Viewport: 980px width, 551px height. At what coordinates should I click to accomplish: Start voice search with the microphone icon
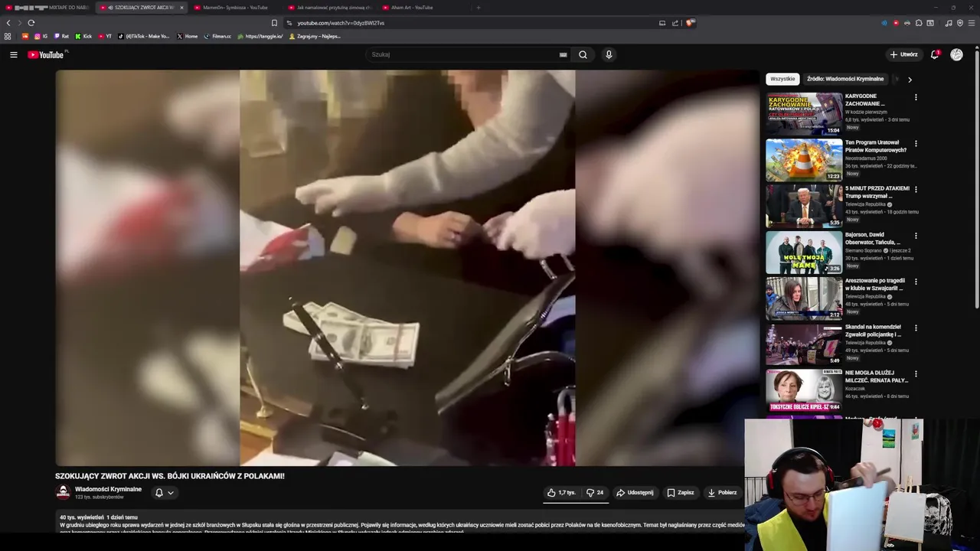(609, 54)
